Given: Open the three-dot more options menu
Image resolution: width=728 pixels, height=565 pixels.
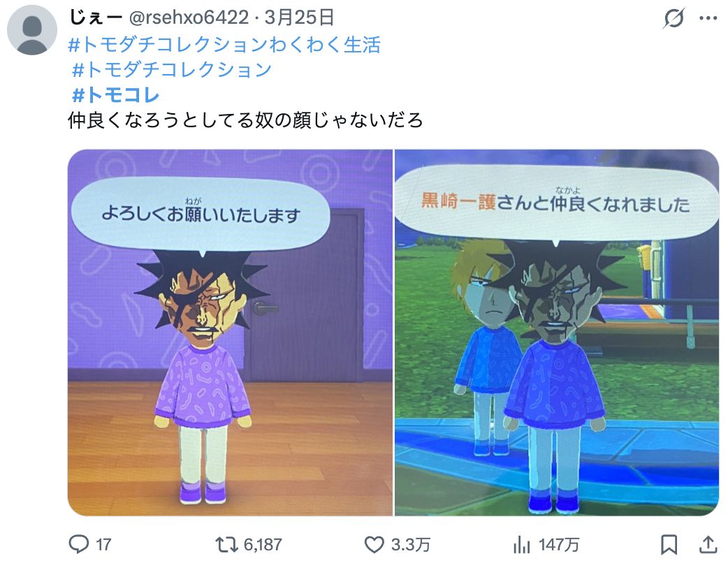Looking at the screenshot, I should (708, 19).
